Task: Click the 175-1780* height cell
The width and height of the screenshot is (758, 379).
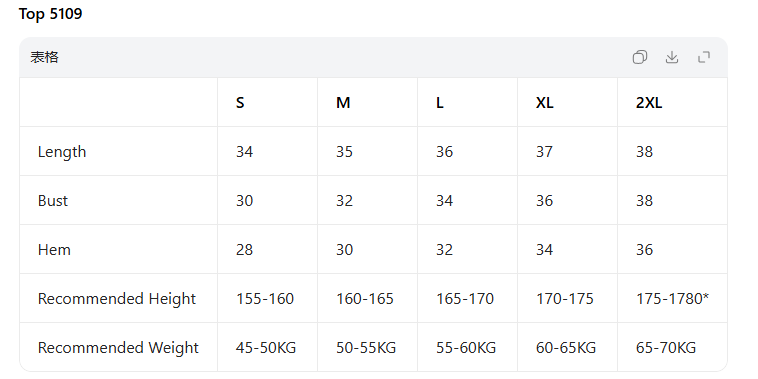Action: point(672,299)
